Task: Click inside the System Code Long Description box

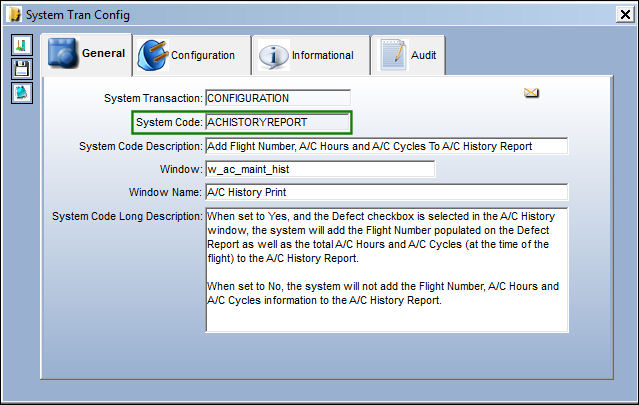Action: point(387,270)
